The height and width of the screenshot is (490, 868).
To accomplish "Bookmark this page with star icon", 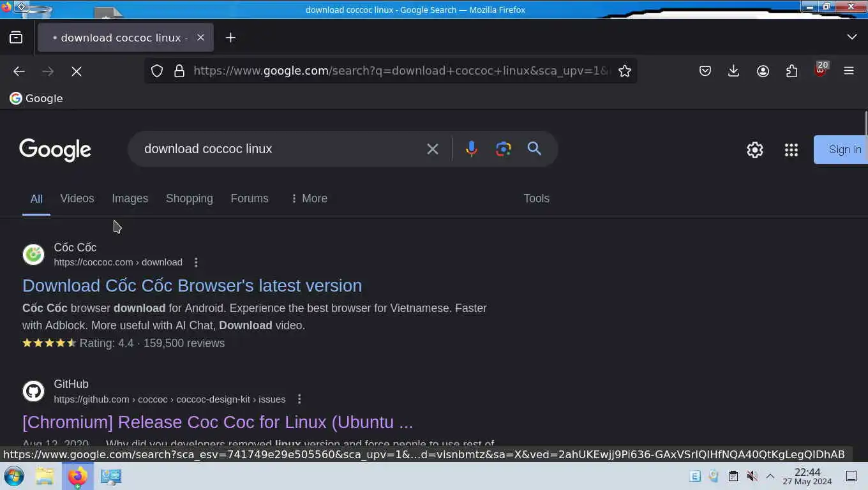I will point(625,71).
